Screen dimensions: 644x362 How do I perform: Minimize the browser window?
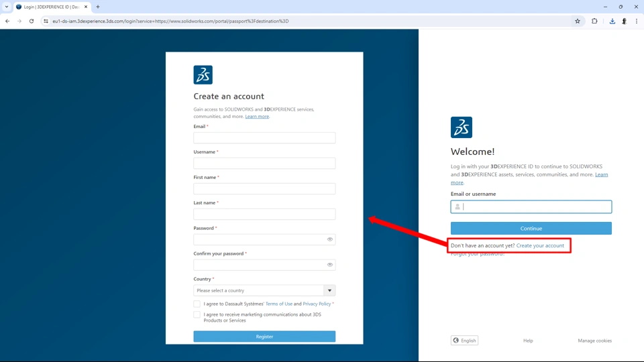point(605,7)
